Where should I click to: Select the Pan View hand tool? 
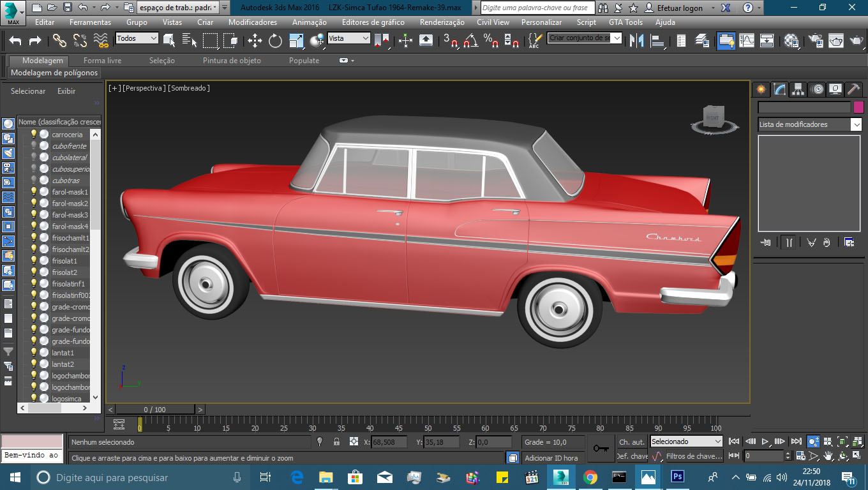point(828,456)
